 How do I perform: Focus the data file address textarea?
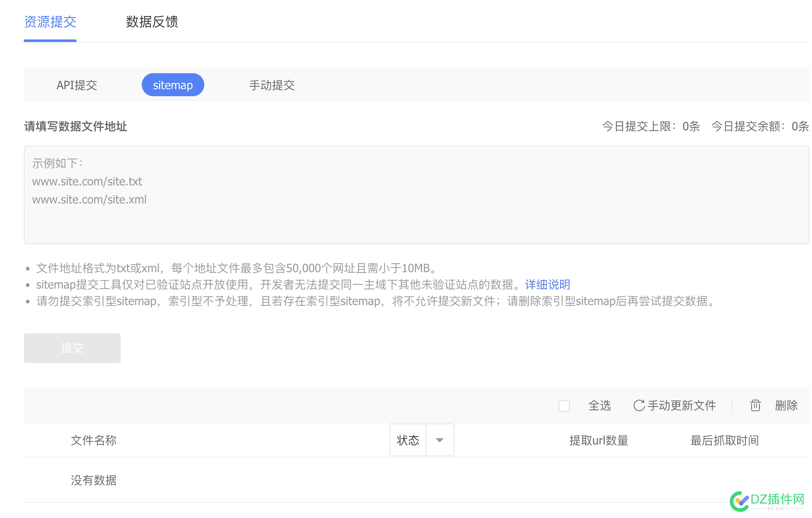point(417,195)
